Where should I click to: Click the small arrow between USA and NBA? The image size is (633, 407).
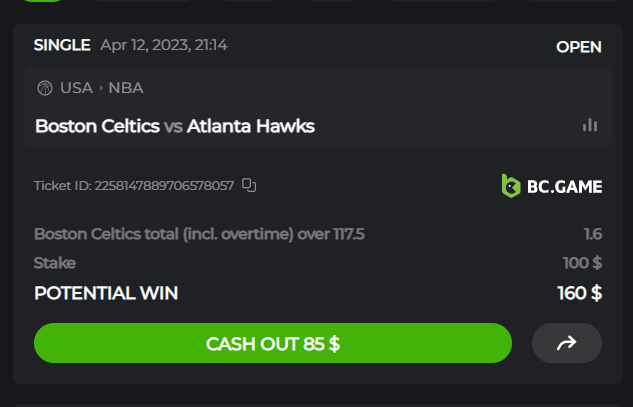coord(101,88)
